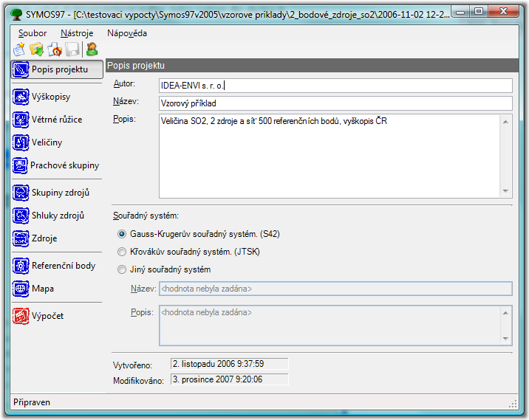Click into the Popis project text area
529x420 pixels.
330,156
